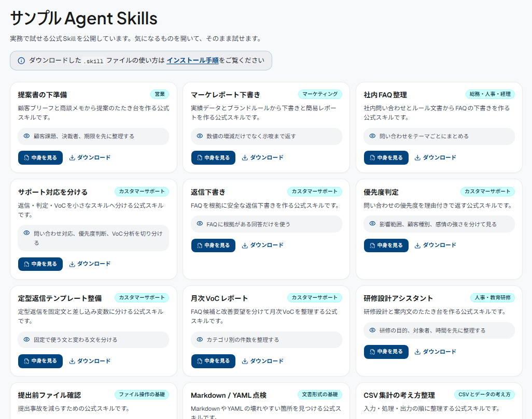
Task: Click the サンプル Agent Skills page heading
Action: point(84,18)
